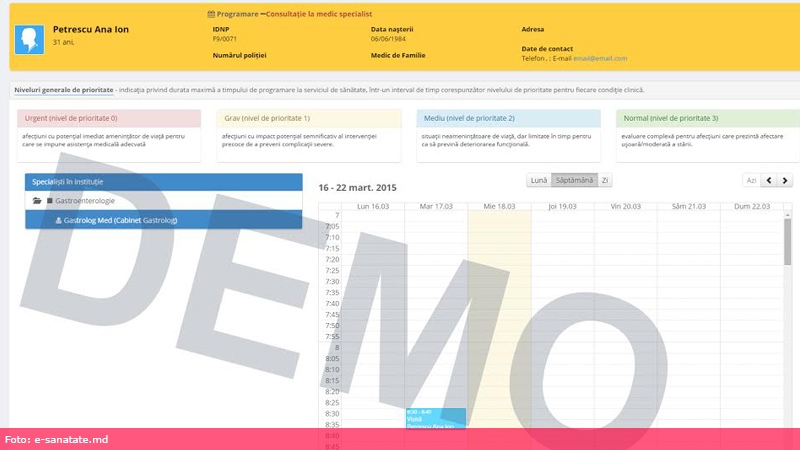Click the Mie 18.03 day column header
800x450 pixels.
pyautogui.click(x=498, y=205)
